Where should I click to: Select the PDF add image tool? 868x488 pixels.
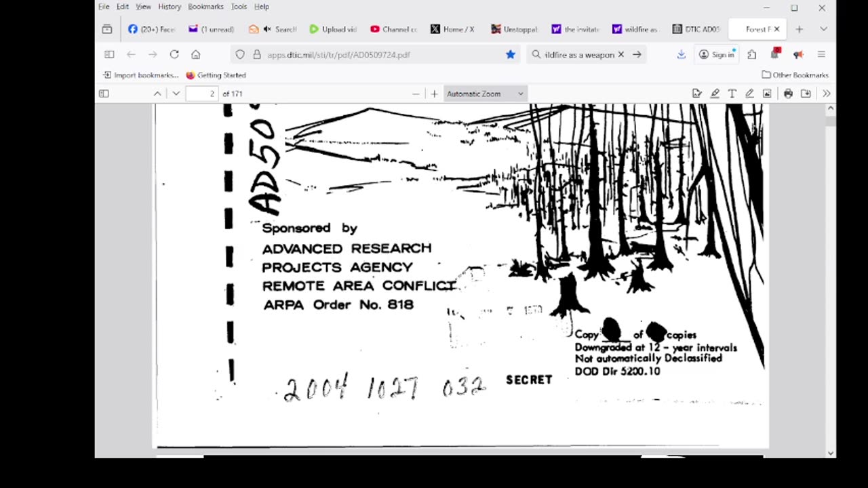pos(767,94)
